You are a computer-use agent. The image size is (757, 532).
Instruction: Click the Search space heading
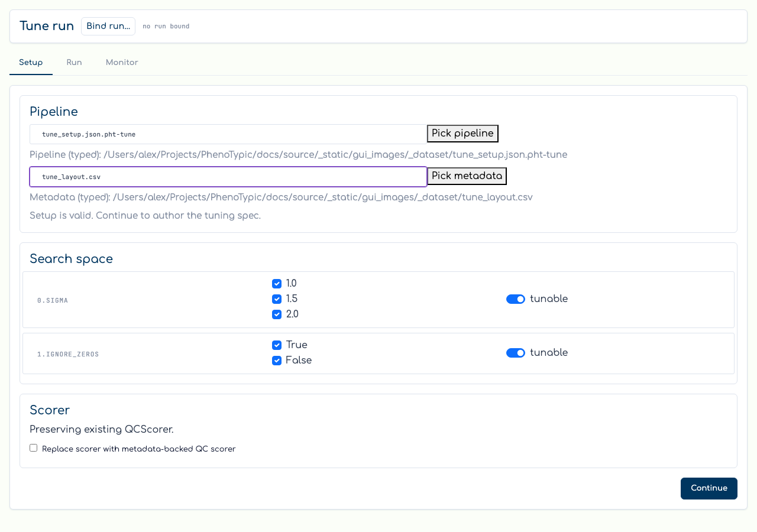coord(71,259)
